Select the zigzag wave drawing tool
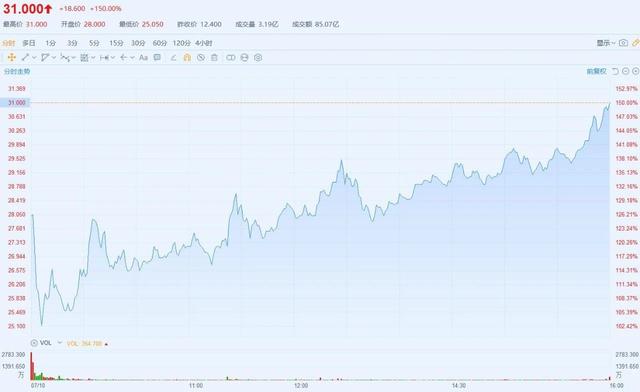This screenshot has width=640, height=392. (x=64, y=58)
